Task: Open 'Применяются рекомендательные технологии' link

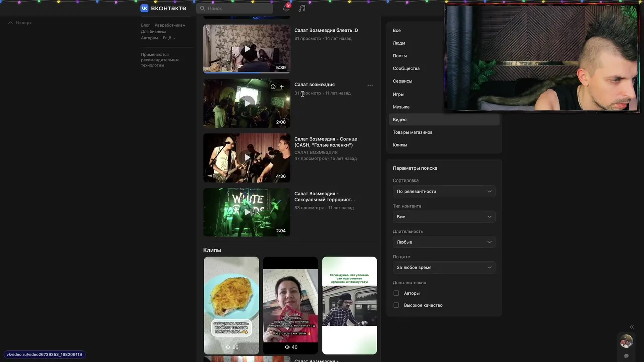Action: click(160, 60)
